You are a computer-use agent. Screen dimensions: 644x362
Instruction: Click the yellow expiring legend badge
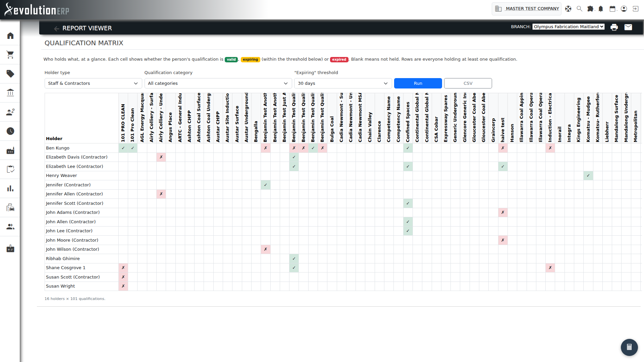tap(250, 60)
